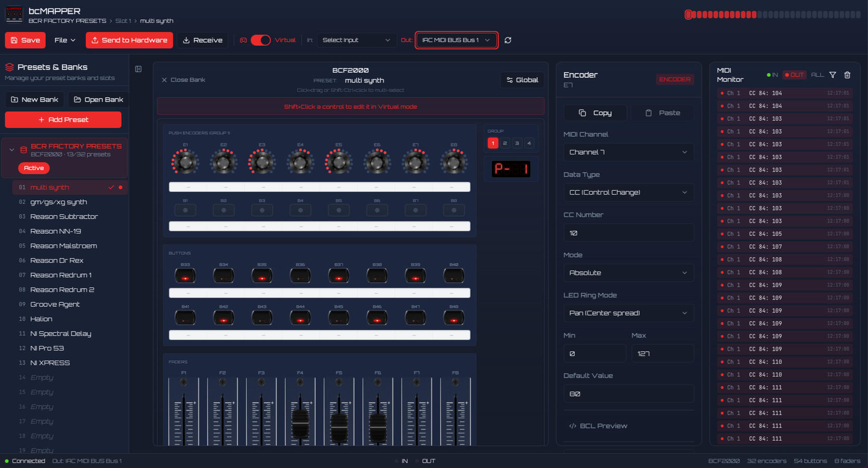The image size is (868, 468).
Task: Open the LED Ring Mode dropdown
Action: (628, 313)
